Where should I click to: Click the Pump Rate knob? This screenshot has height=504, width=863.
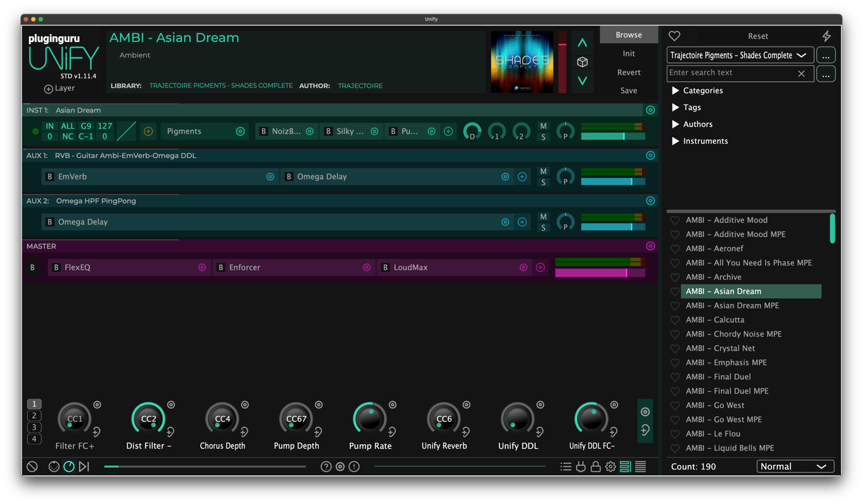[x=370, y=419]
